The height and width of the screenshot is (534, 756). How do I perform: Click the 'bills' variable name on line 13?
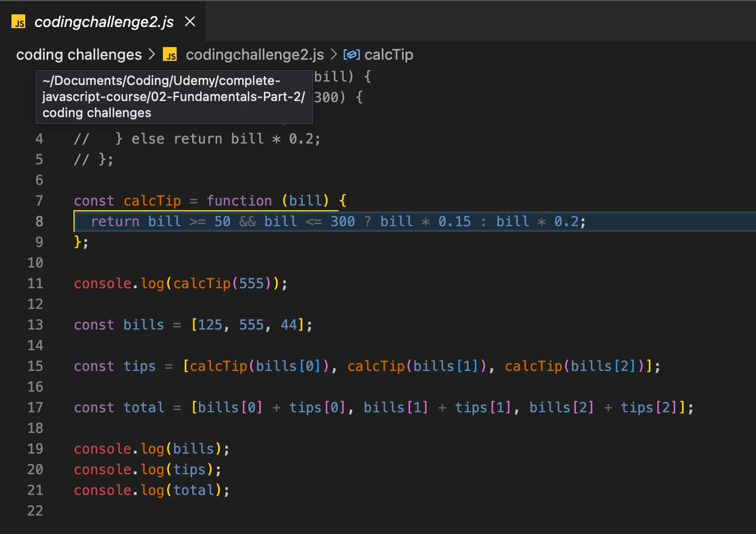(144, 325)
